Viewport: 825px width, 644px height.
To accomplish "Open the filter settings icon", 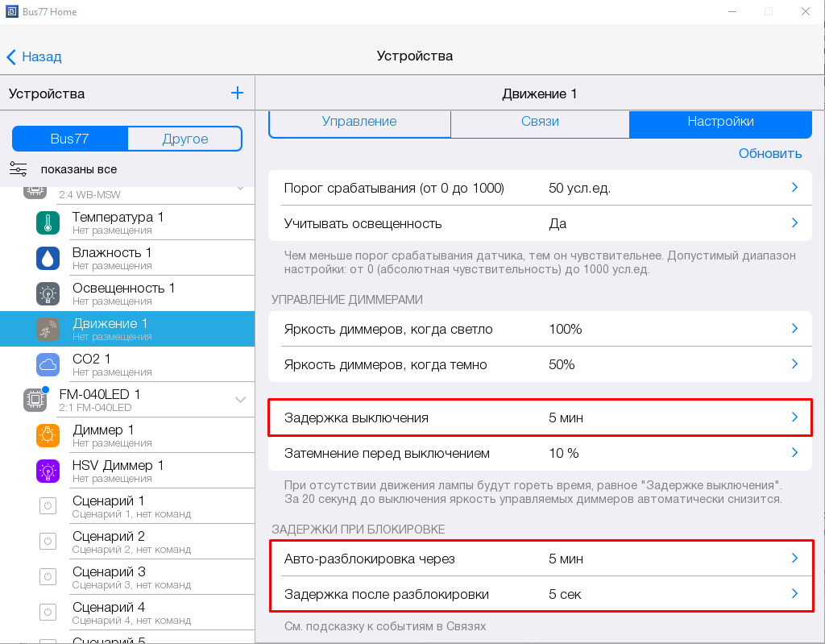I will point(19,169).
